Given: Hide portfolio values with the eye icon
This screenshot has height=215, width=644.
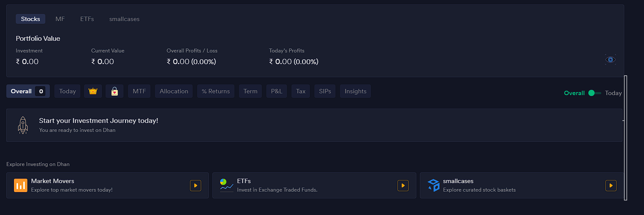Looking at the screenshot, I should 610,59.
